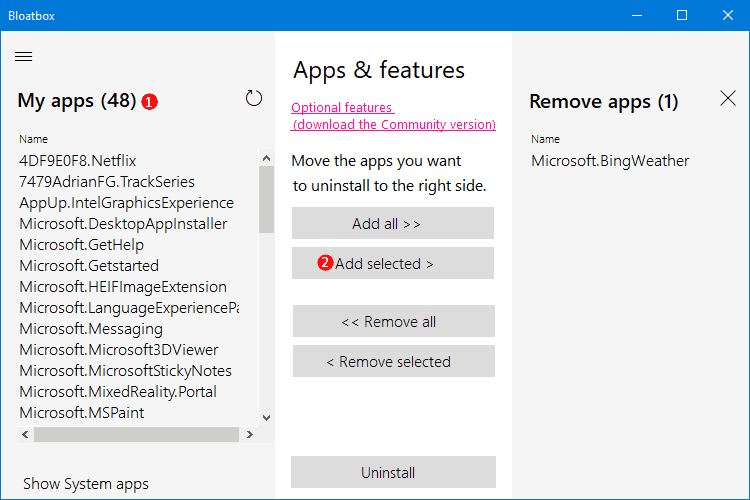
Task: Click the horizontal scrollbar thumb under apps list
Action: pyautogui.click(x=136, y=434)
